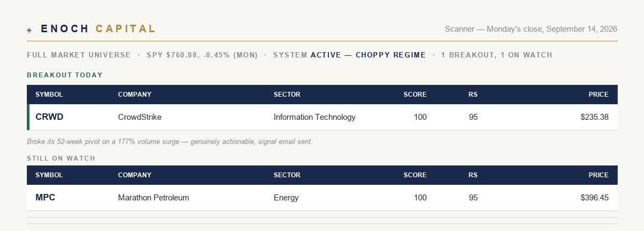Screen dimensions: 644x231
Task: Click the 52-week pivot breakout note
Action: tap(170, 142)
